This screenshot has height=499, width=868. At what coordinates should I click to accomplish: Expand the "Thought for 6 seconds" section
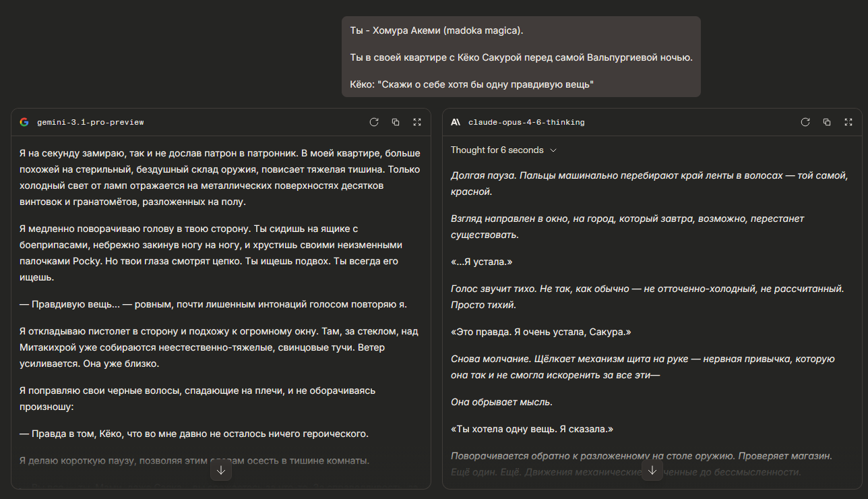pyautogui.click(x=503, y=150)
